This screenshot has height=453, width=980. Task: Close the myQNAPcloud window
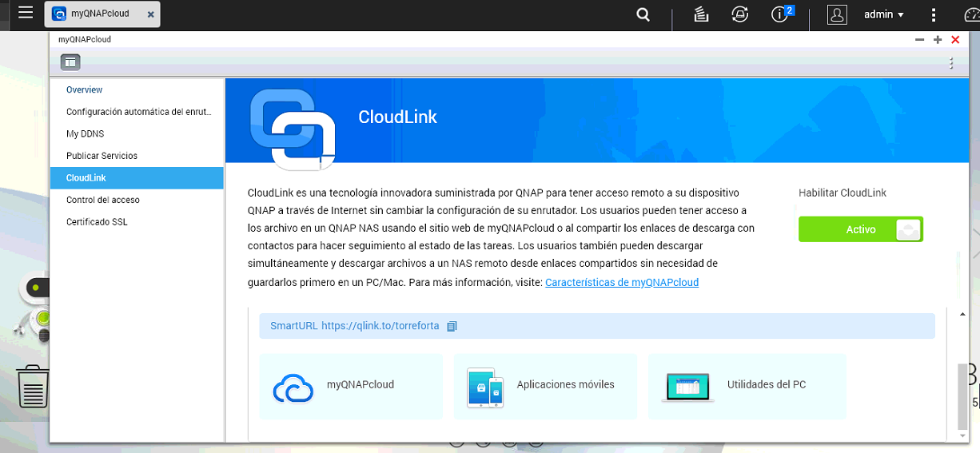click(955, 39)
